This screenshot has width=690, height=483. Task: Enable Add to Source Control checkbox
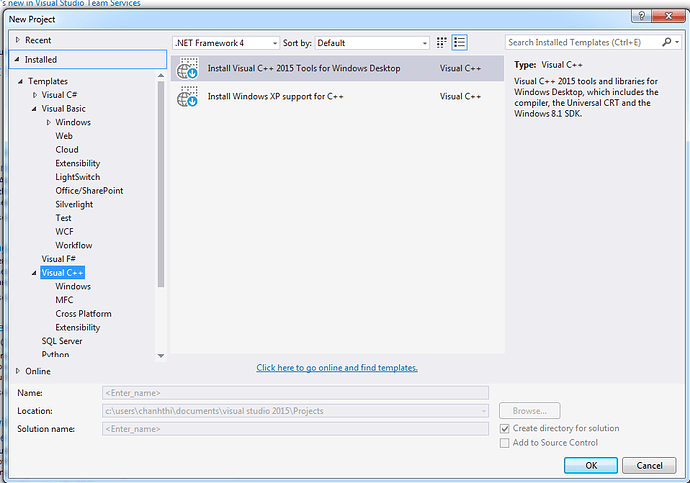[x=504, y=443]
